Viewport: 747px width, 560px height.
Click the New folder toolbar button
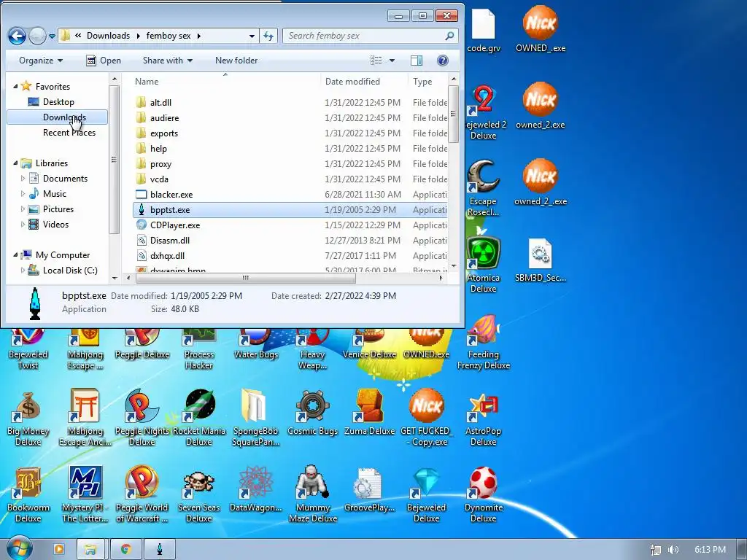pyautogui.click(x=236, y=61)
